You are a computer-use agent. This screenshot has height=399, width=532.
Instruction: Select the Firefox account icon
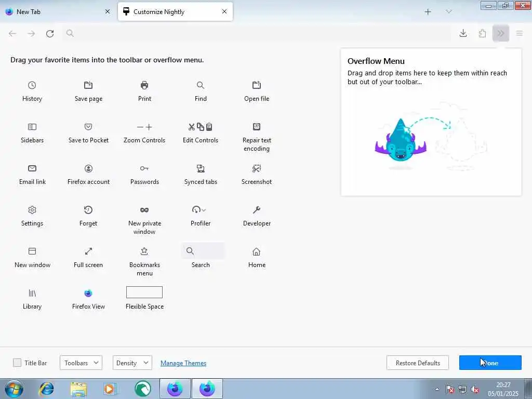pyautogui.click(x=88, y=168)
